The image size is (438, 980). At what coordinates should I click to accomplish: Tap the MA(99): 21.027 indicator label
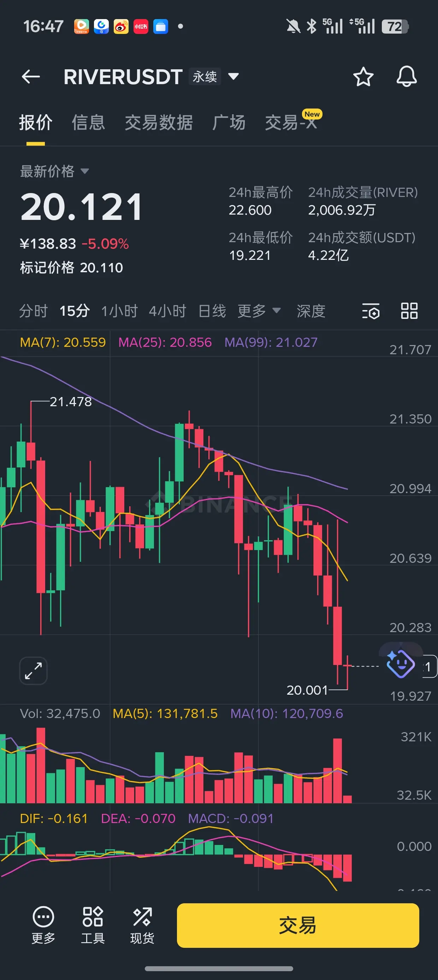(271, 342)
